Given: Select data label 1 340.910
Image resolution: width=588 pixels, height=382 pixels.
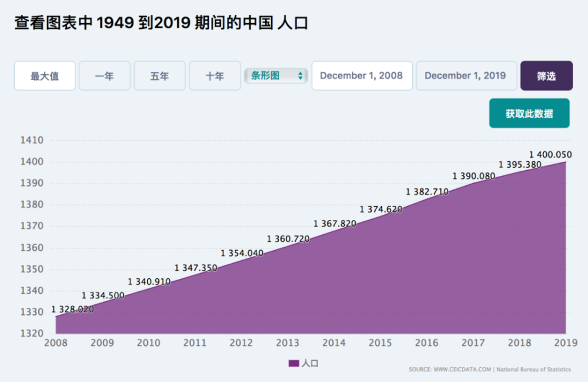Looking at the screenshot, I should coord(149,282).
